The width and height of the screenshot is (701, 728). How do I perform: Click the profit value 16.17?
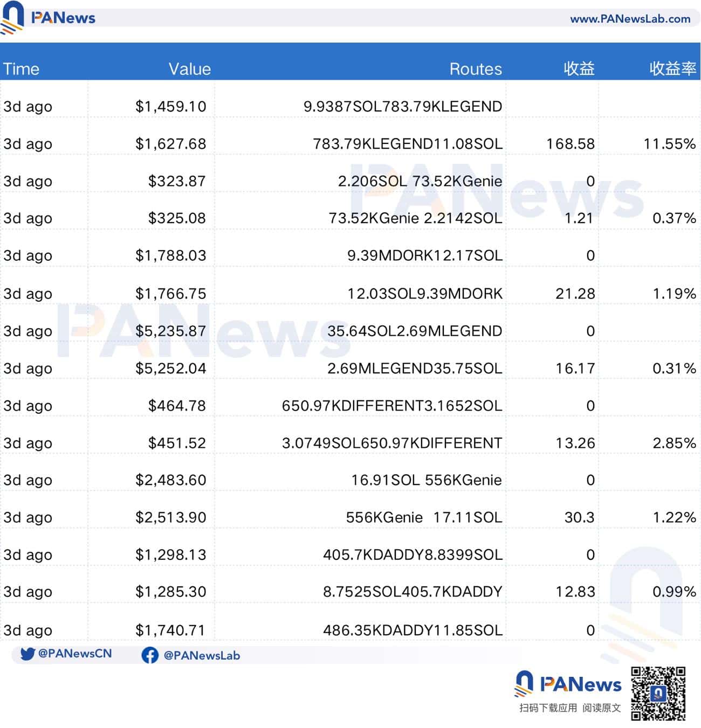(x=575, y=369)
